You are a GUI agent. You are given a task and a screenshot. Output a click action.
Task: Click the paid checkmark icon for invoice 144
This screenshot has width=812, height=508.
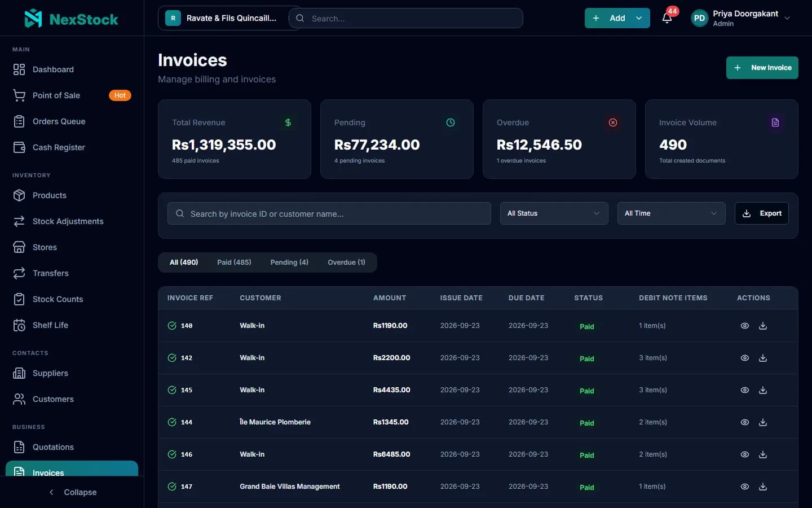pos(172,422)
